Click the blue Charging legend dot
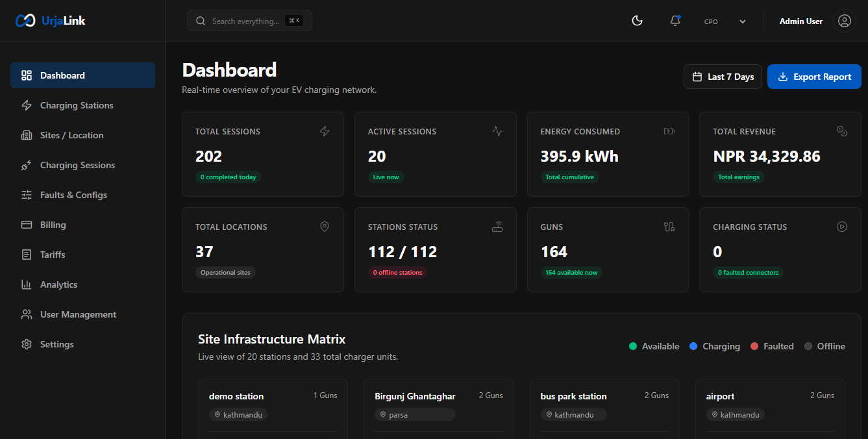The height and width of the screenshot is (439, 868). (693, 346)
